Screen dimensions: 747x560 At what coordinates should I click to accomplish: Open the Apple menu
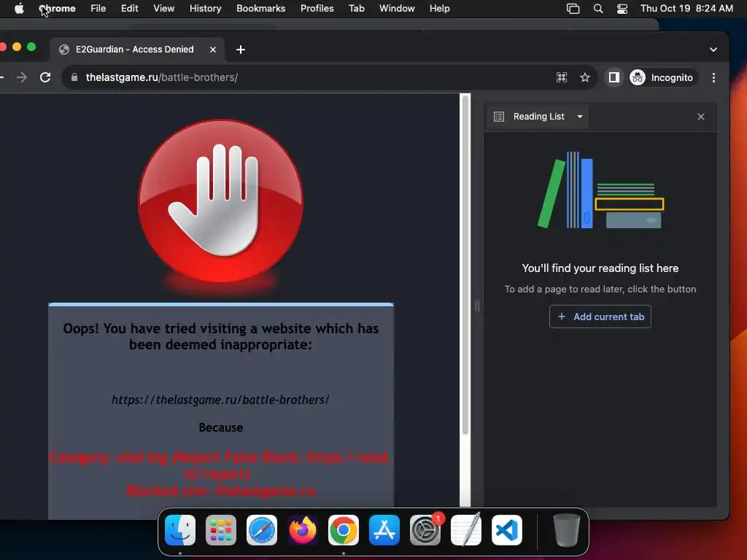(19, 9)
